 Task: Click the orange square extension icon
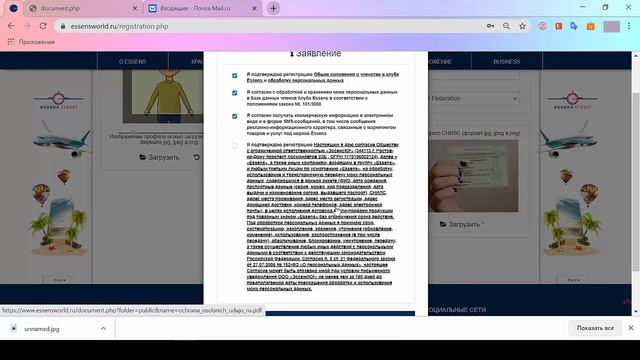tap(558, 26)
